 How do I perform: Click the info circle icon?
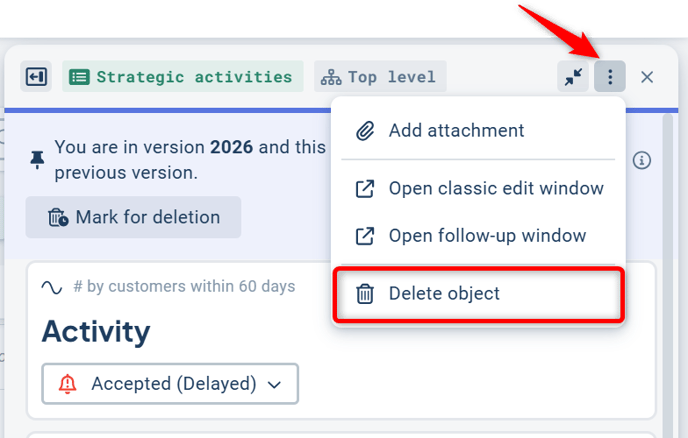[x=642, y=160]
